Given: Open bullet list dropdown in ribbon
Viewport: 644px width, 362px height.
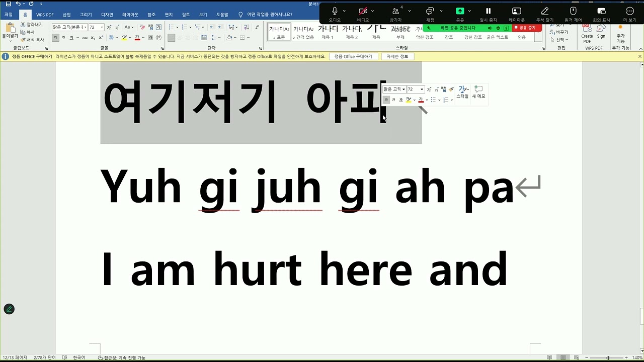Looking at the screenshot, I should tap(177, 27).
